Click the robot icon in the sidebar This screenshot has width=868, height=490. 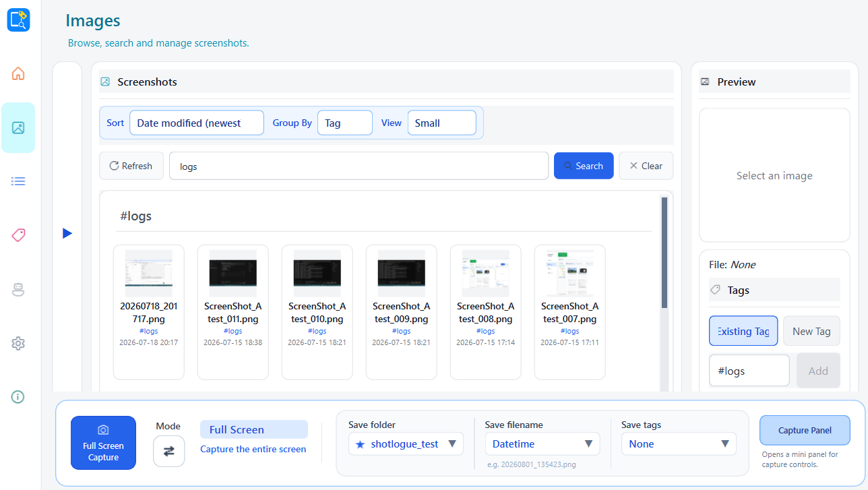click(x=18, y=289)
